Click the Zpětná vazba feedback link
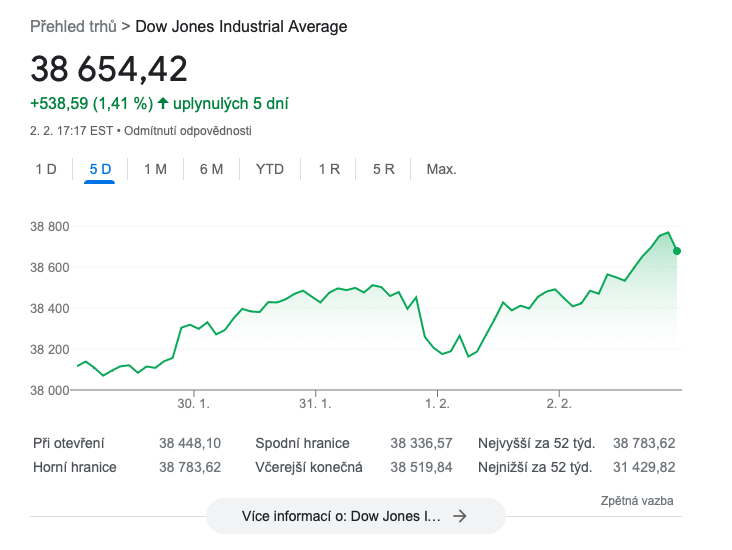Image resolution: width=732 pixels, height=550 pixels. pos(637,501)
